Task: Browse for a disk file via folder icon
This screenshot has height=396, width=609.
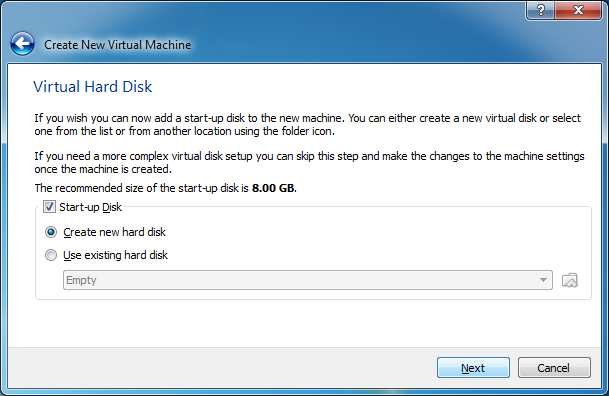Action: pos(570,280)
